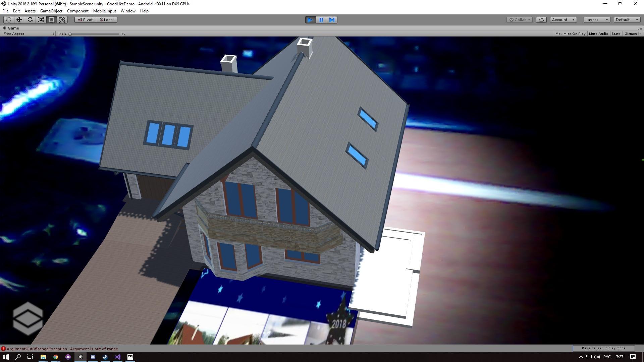Image resolution: width=644 pixels, height=362 pixels.
Task: Open the Free Aspect resolution dropdown
Action: pos(29,34)
